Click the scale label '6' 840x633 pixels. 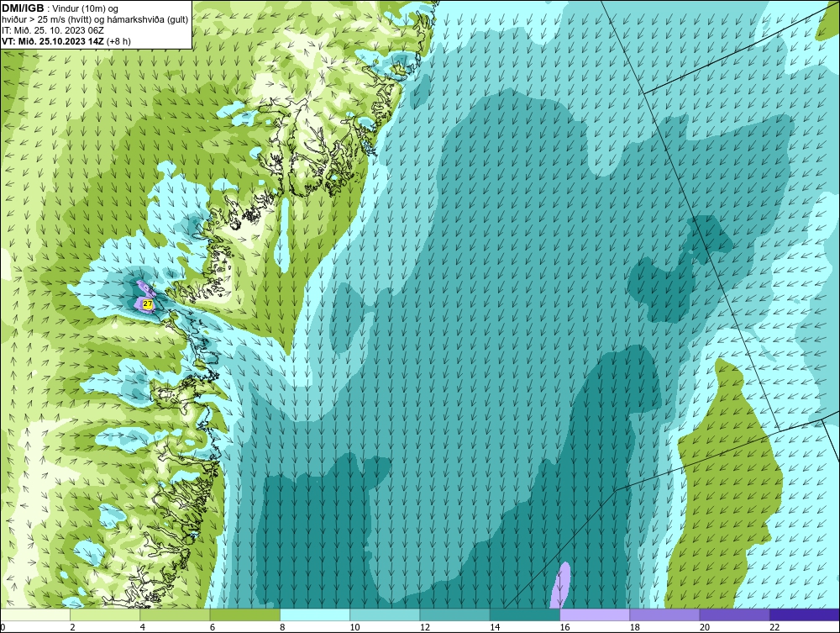pos(213,628)
